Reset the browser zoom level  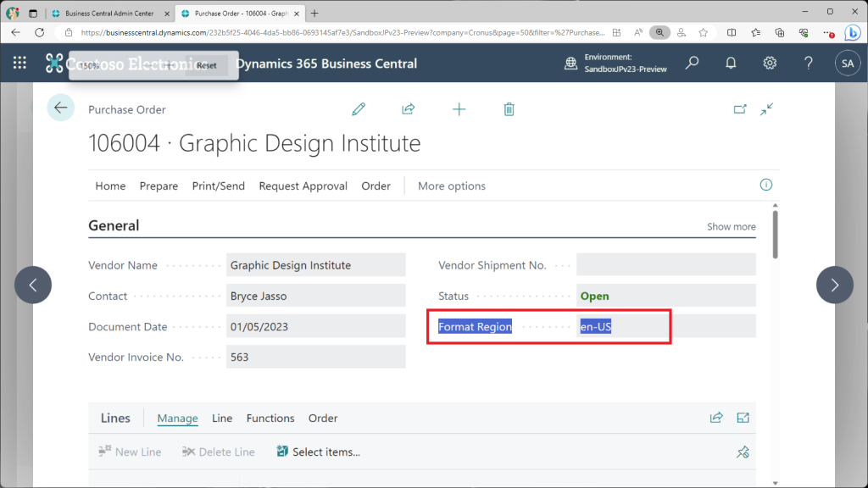pos(207,65)
